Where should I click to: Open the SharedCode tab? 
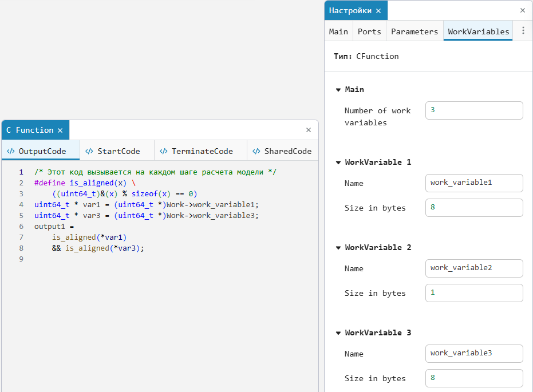(x=283, y=151)
